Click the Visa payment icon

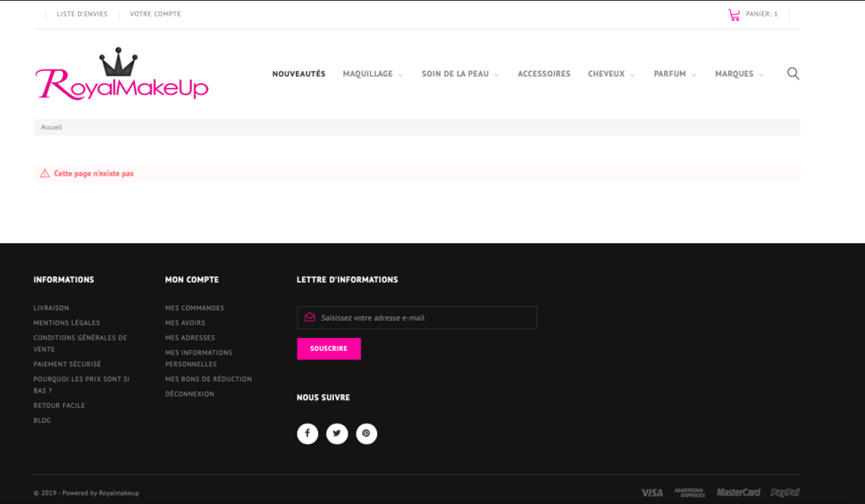coord(652,492)
